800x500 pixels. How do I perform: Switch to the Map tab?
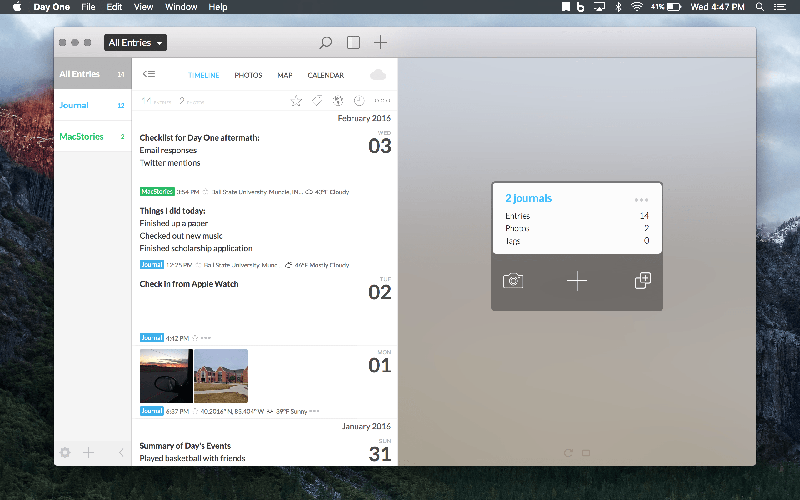click(285, 75)
